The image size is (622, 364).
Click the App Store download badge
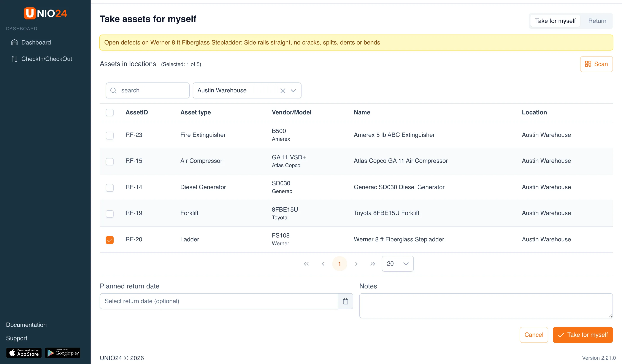24,353
